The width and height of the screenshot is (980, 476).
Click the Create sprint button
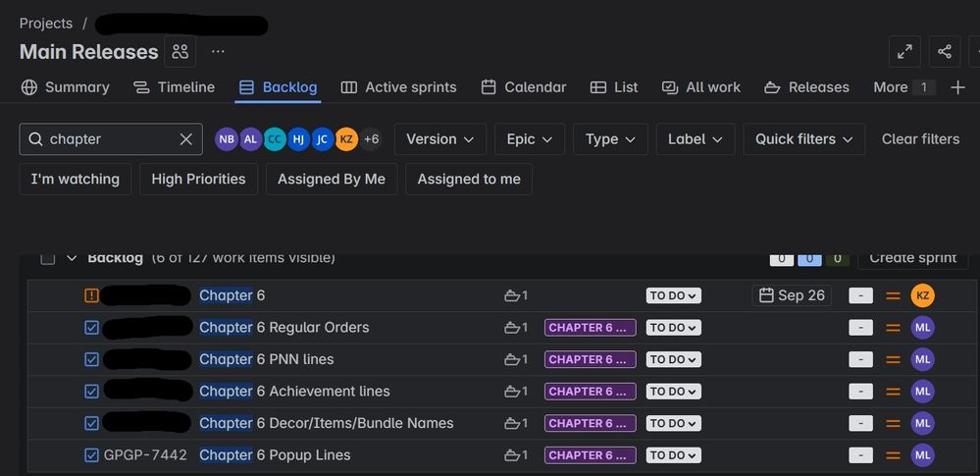pyautogui.click(x=913, y=259)
